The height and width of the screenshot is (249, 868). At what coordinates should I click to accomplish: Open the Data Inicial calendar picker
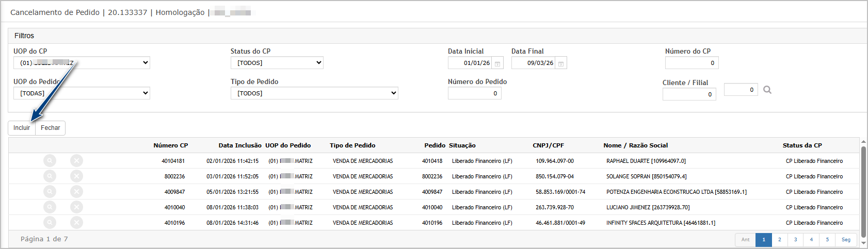pos(497,63)
